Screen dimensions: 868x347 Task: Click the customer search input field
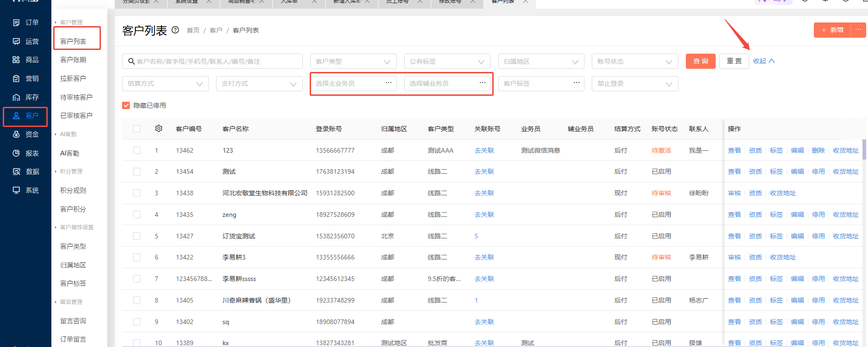(212, 61)
